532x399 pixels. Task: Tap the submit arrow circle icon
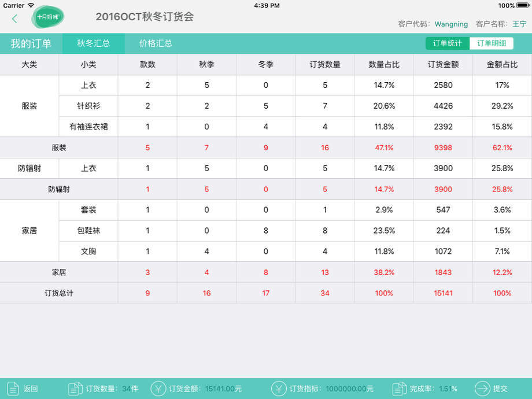[x=482, y=389]
